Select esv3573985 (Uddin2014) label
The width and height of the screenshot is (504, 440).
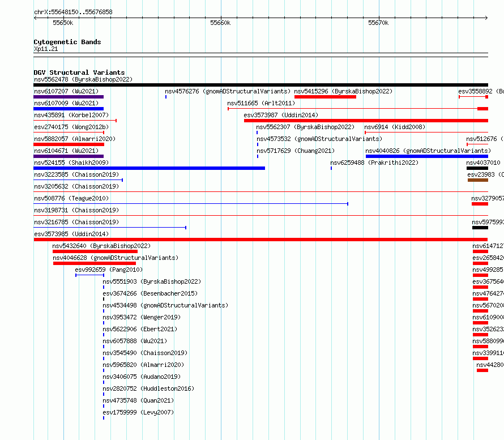point(71,234)
